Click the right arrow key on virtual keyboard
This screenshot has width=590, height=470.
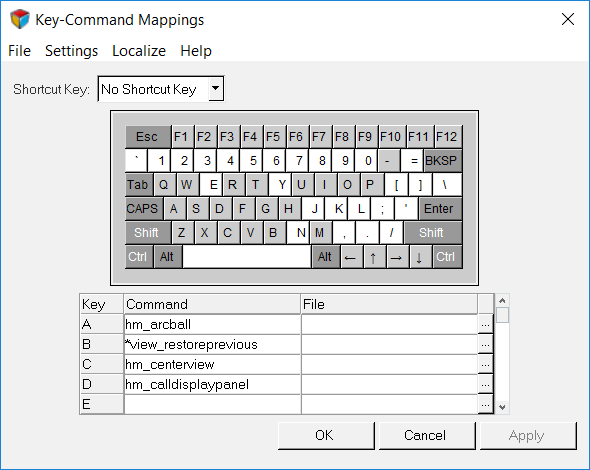point(397,257)
